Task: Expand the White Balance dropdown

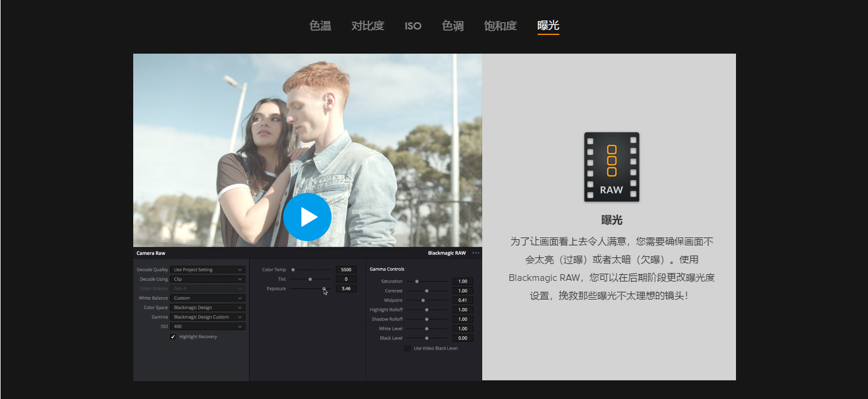Action: click(207, 298)
